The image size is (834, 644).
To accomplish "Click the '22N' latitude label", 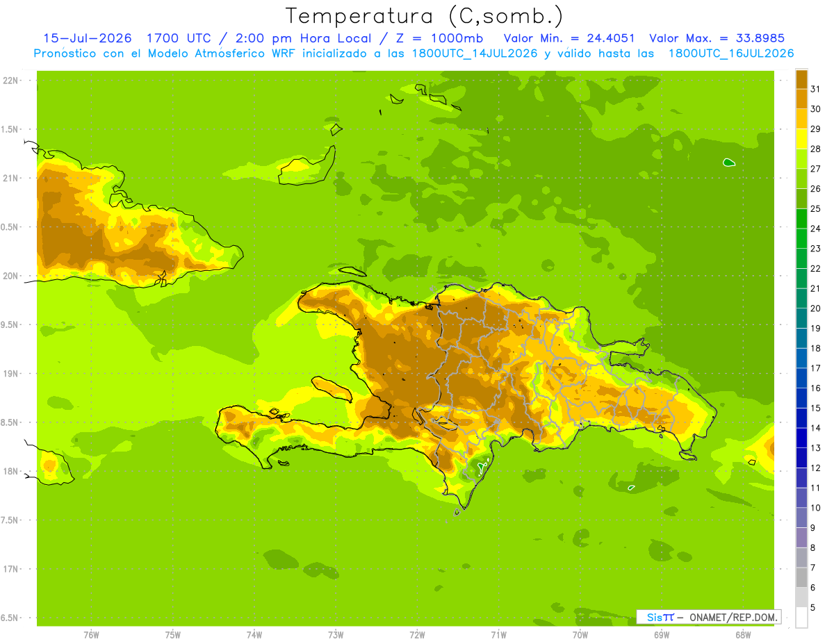I will [11, 81].
